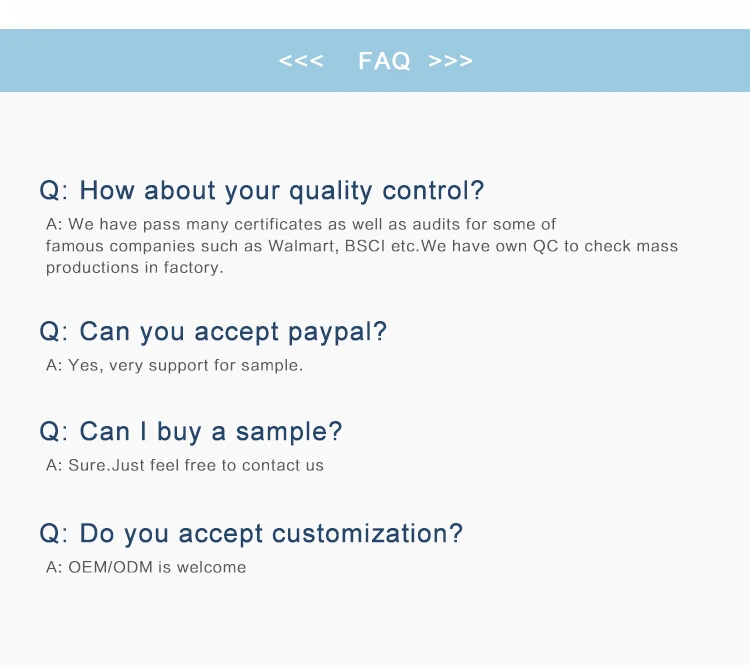Click the Q: label before paypal question
Viewport: 750px width, 665px height.
[x=53, y=332]
